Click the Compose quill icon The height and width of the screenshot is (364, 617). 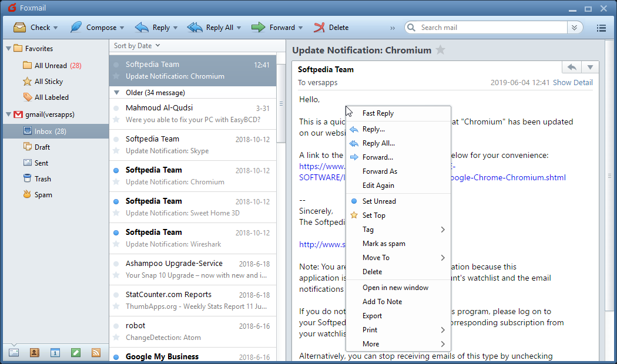click(76, 27)
